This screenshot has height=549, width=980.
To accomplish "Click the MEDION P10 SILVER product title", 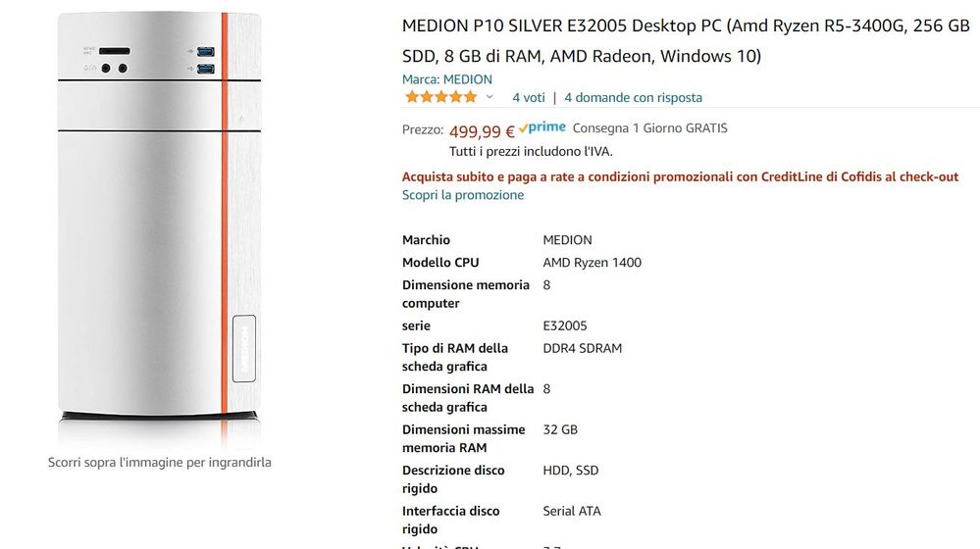I will (685, 40).
